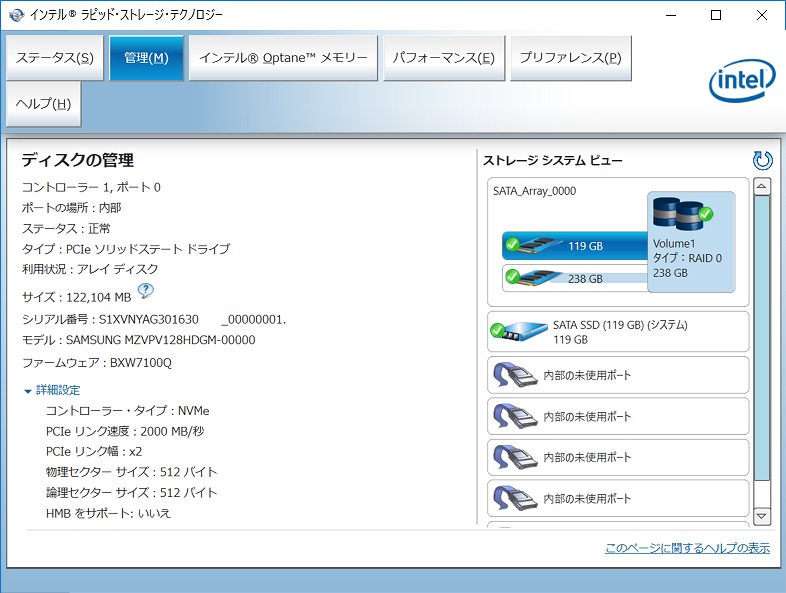
Task: Switch to パフォーマンス(E) tab
Action: coord(444,58)
